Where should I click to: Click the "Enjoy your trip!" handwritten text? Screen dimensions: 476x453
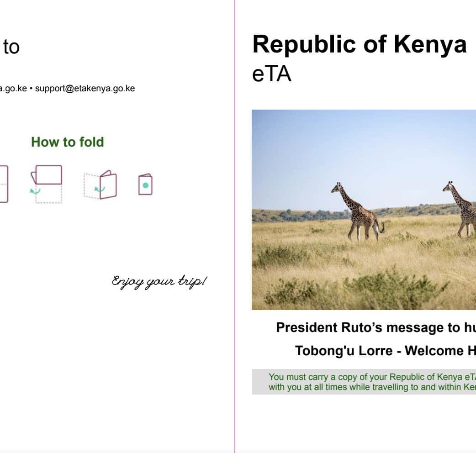click(159, 282)
